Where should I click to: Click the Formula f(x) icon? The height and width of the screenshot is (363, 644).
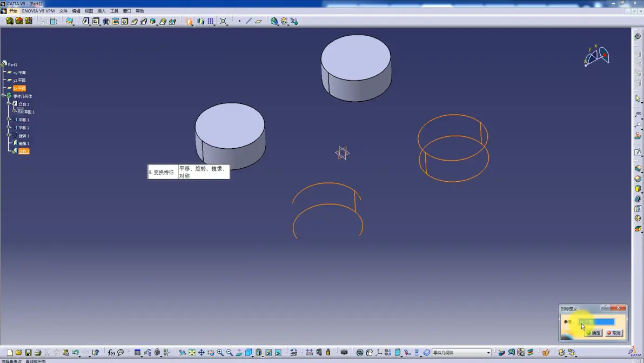coord(111,353)
